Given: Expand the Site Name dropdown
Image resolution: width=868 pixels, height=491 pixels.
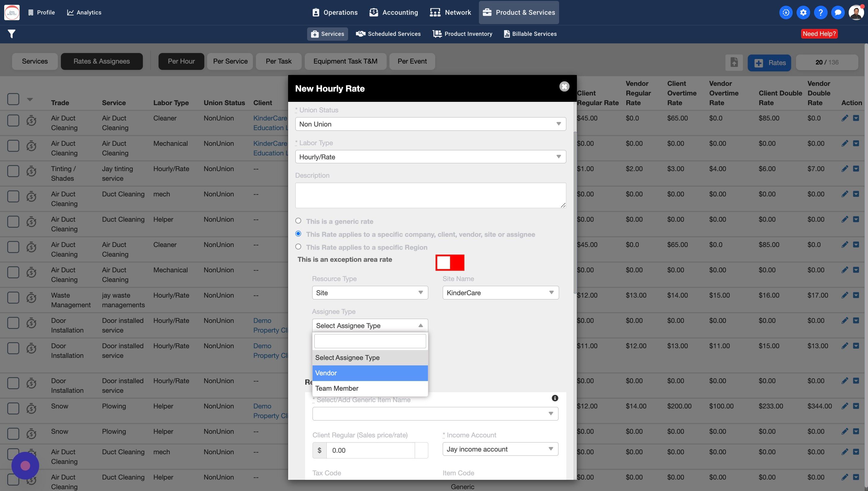Looking at the screenshot, I should 500,293.
